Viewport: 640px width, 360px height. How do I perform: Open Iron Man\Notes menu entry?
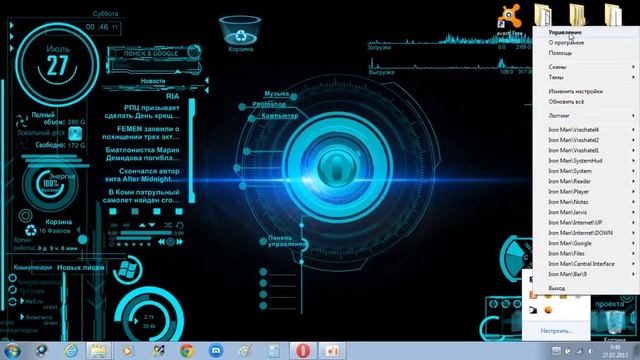pos(586,202)
